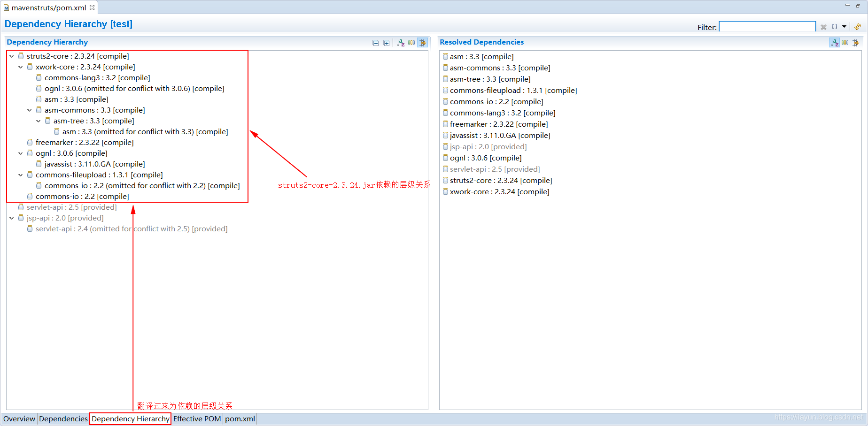Viewport: 868px width, 426px height.
Task: Refresh the dependency hierarchy view
Action: coord(857,27)
